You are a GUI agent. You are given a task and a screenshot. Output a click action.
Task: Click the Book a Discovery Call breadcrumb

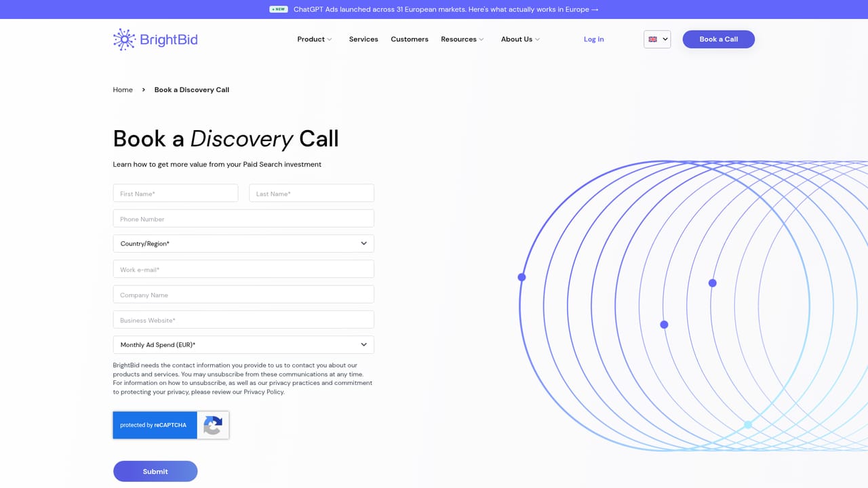pos(192,89)
